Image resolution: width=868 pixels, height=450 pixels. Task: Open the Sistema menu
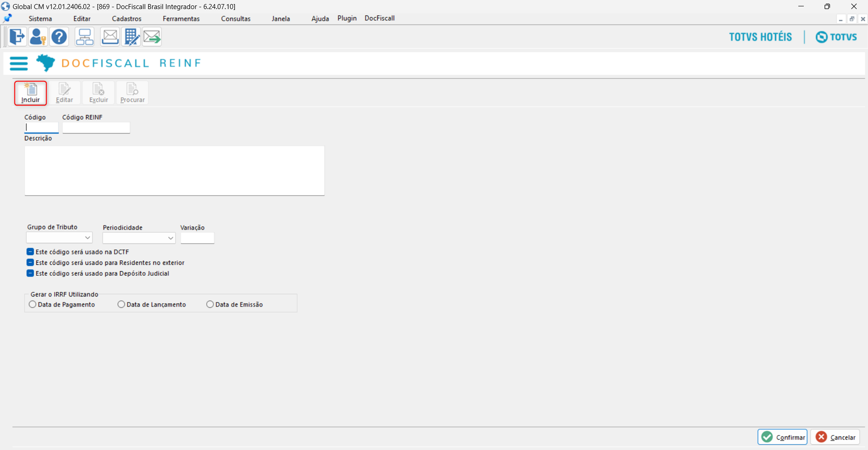coord(40,19)
